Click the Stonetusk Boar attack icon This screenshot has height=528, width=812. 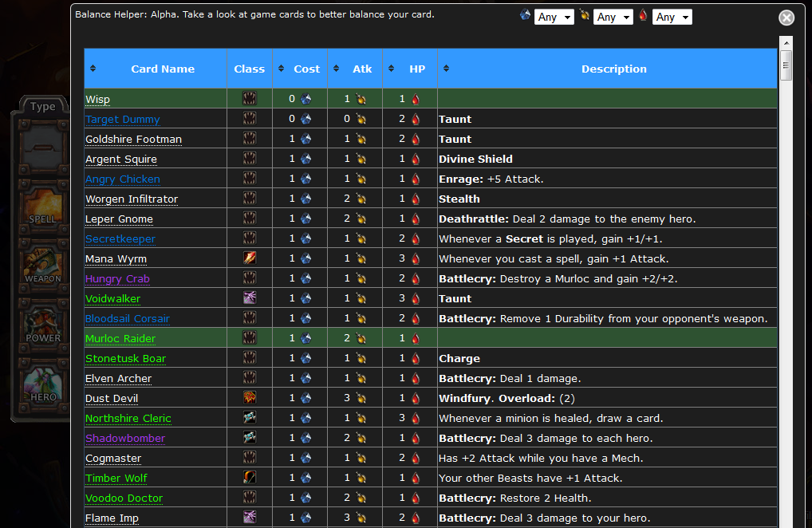tap(361, 358)
